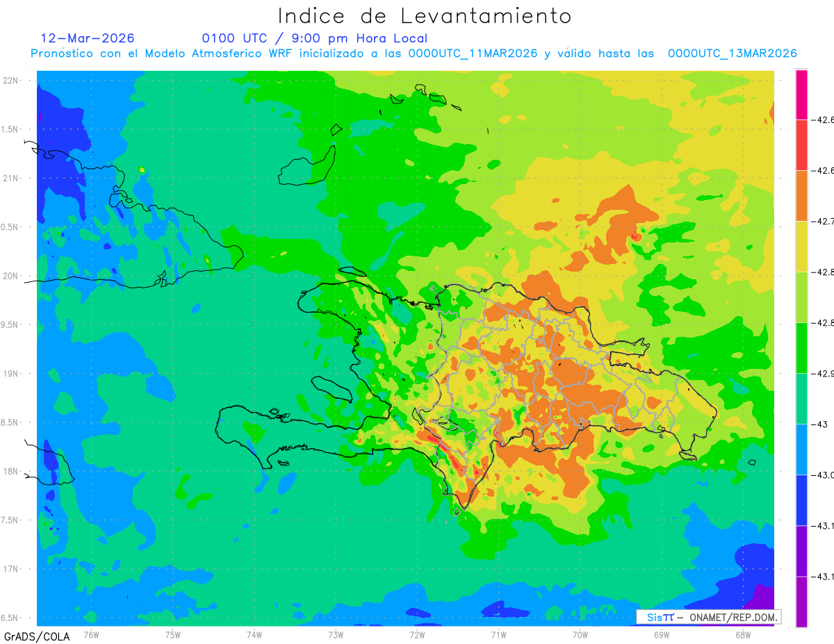
Task: Select the teal-green swatch in the colorbar
Action: click(801, 399)
